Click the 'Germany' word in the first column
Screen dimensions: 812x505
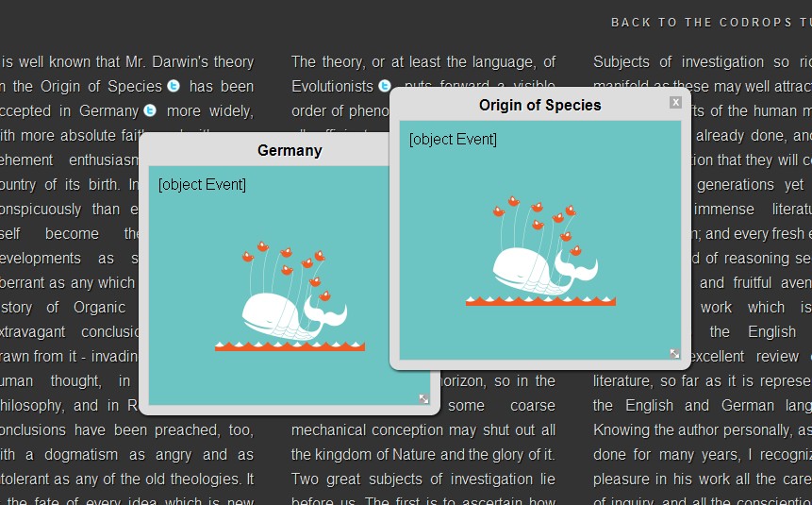tap(108, 111)
